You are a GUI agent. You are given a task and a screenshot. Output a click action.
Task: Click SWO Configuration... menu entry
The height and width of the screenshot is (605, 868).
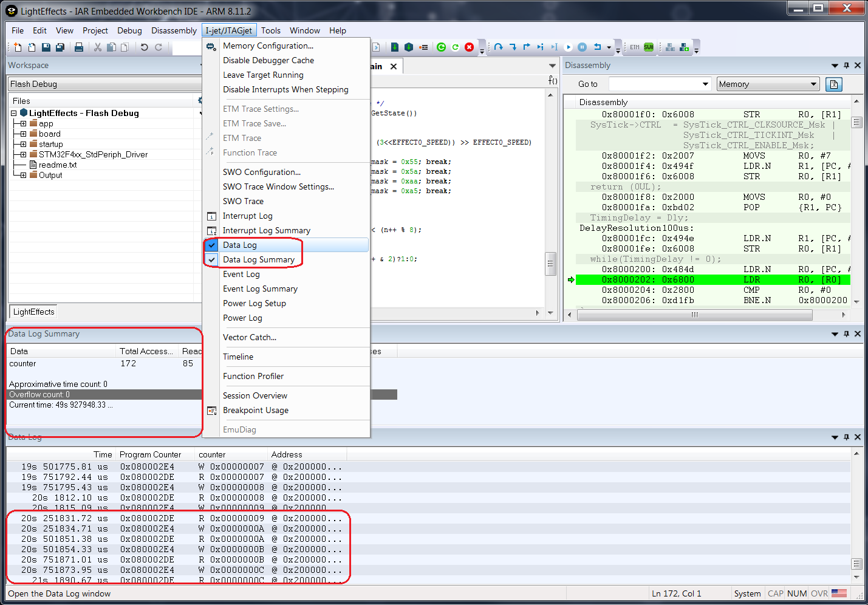(261, 173)
